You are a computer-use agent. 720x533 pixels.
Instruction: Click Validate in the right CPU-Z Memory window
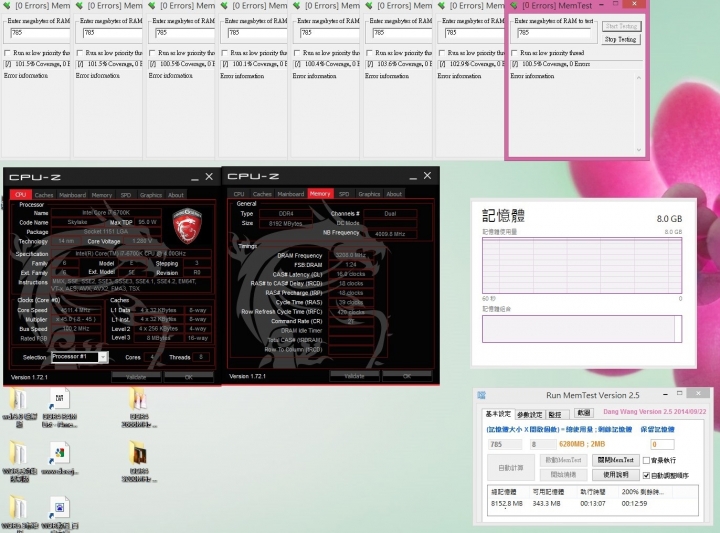[x=354, y=376]
